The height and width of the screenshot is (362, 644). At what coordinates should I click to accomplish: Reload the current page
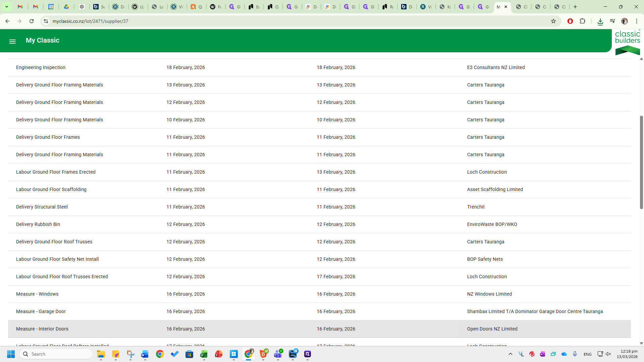click(x=32, y=21)
